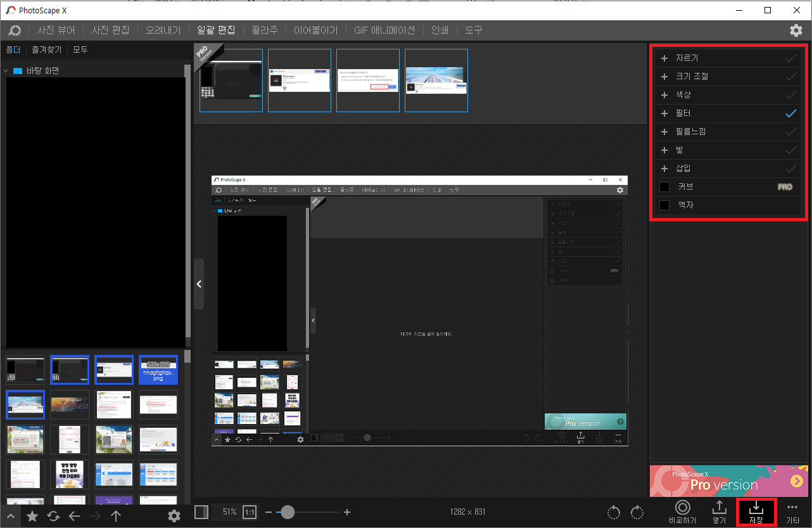
Task: Toggle the 삽입 checkmark
Action: 790,169
